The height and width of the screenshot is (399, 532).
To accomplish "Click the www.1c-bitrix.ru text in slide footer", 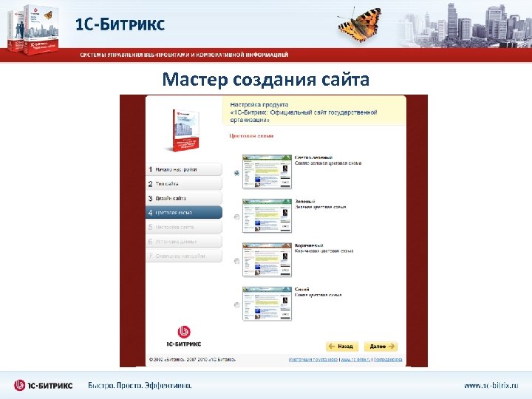I will point(491,386).
